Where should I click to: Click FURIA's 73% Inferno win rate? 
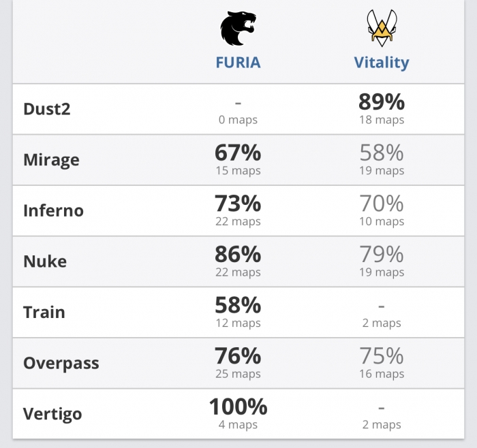[238, 203]
